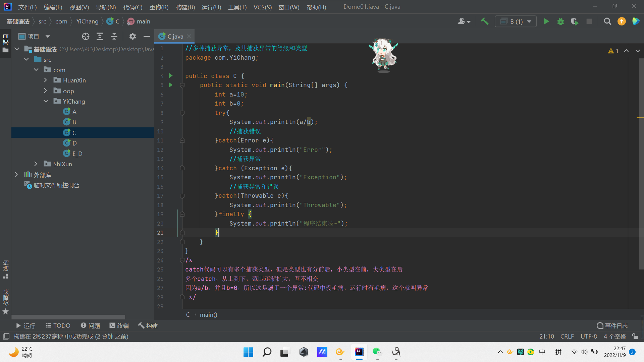Collapse all in the project panel

pyautogui.click(x=114, y=37)
